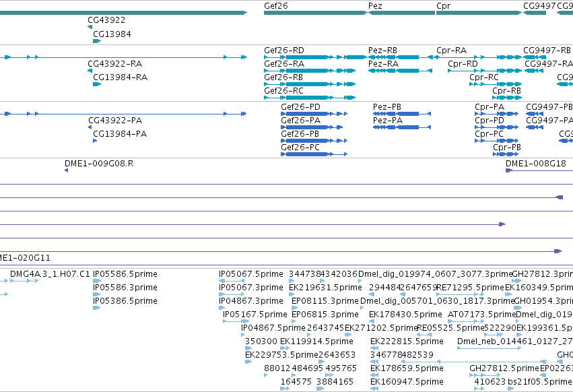Click feature 3884165
573x392 pixels.
click(x=335, y=382)
